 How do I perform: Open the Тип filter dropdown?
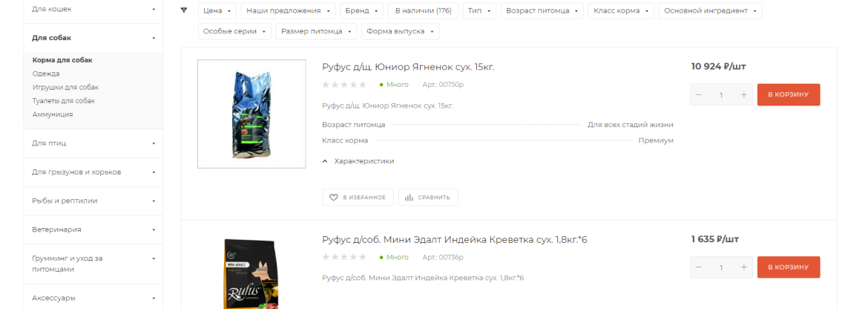[x=479, y=11]
